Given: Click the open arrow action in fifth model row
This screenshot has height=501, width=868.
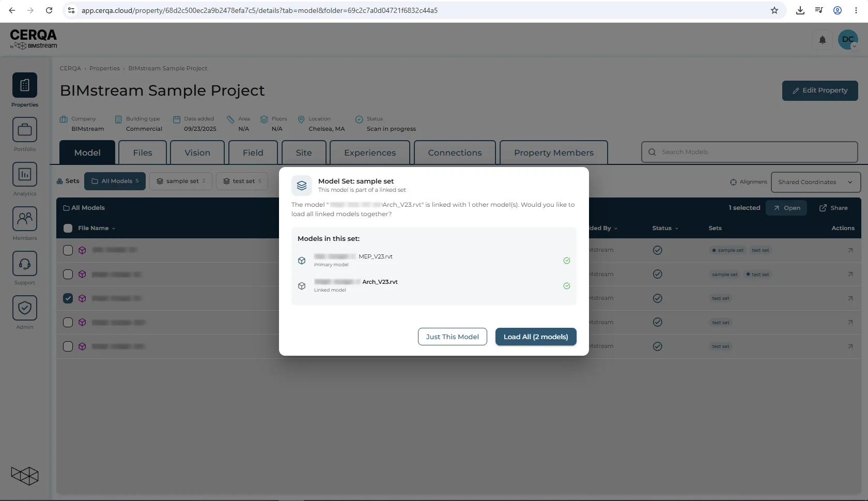Looking at the screenshot, I should click(x=850, y=346).
